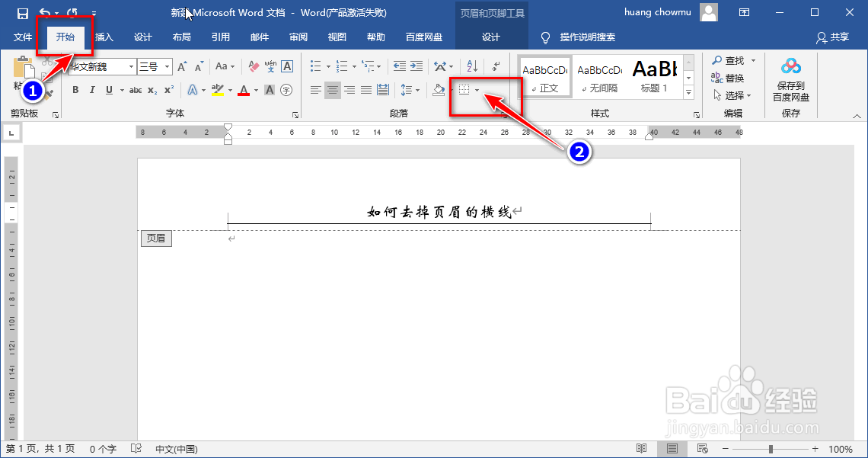Image resolution: width=868 pixels, height=458 pixels.
Task: Apply bullet list formatting
Action: [x=315, y=66]
